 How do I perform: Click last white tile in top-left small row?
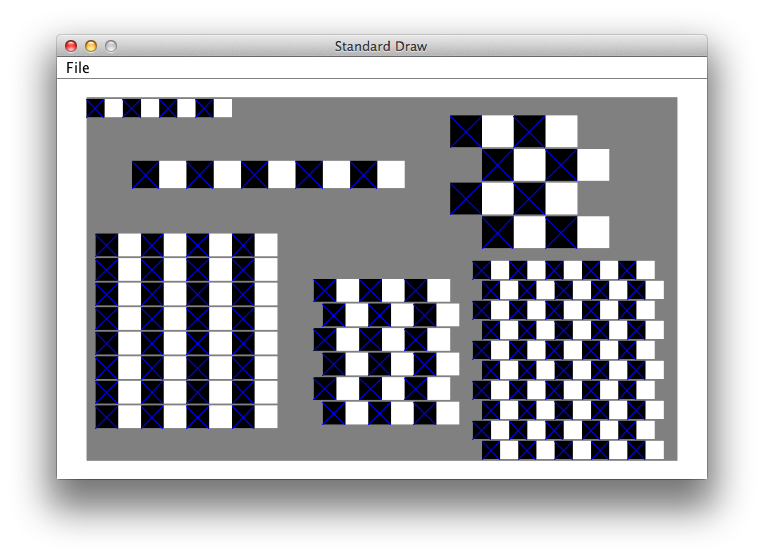pyautogui.click(x=222, y=108)
